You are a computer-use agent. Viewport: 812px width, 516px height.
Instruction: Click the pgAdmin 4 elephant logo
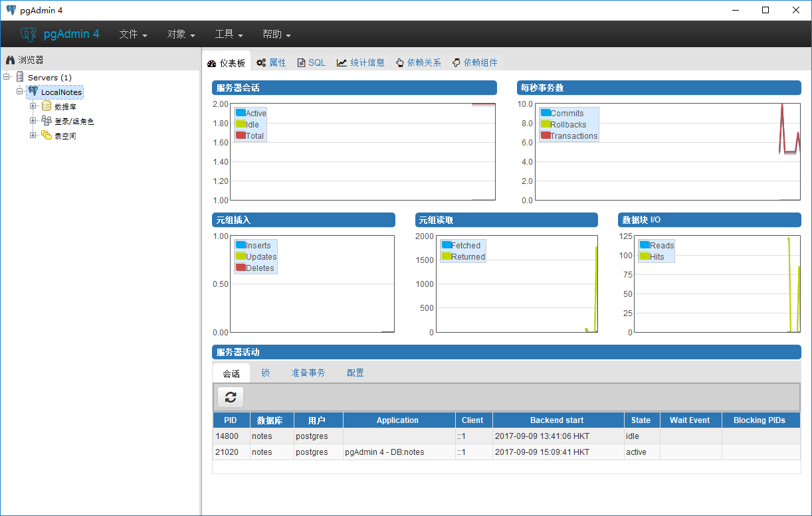[x=29, y=35]
